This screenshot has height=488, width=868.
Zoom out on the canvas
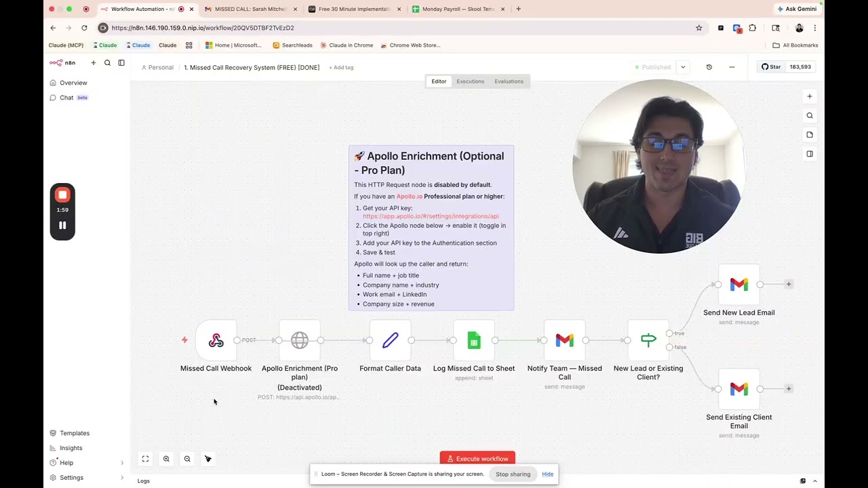click(187, 459)
